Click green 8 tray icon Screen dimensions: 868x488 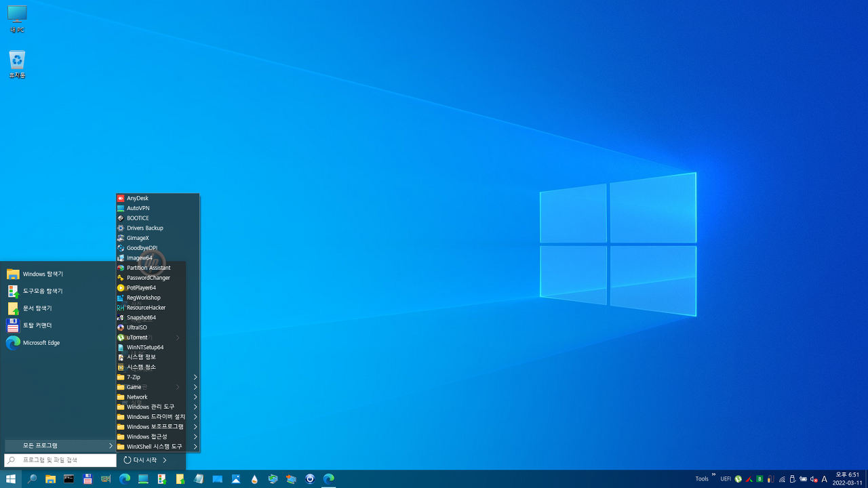[759, 479]
